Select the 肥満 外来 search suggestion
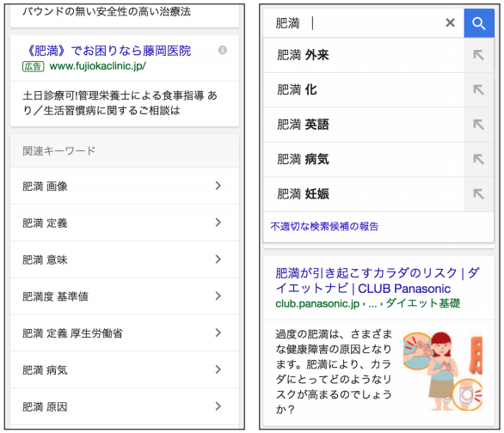 point(364,55)
